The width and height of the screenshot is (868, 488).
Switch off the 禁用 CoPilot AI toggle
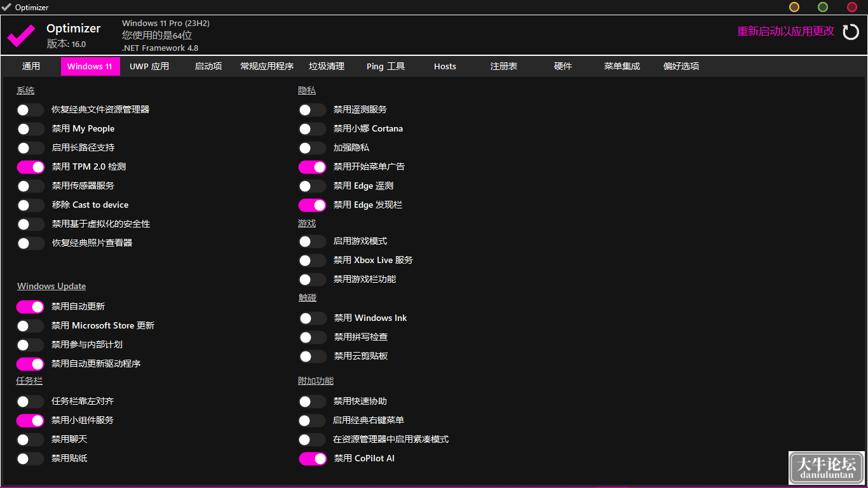coord(313,459)
